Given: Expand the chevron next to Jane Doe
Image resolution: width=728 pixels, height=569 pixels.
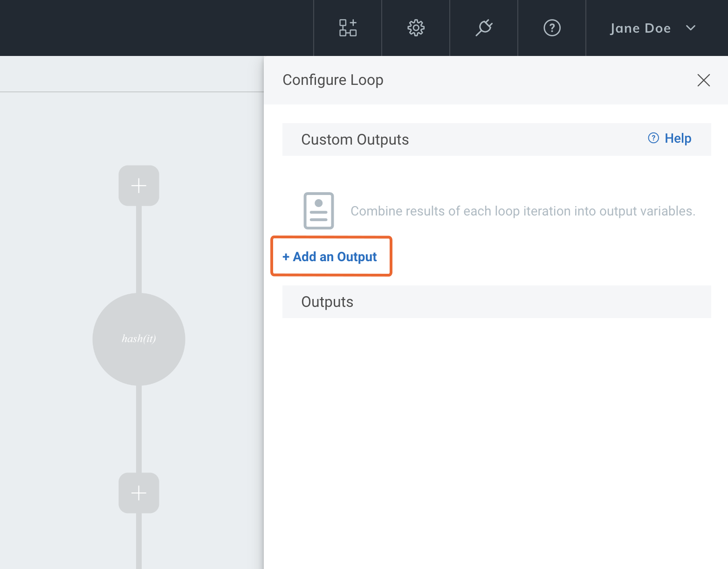Looking at the screenshot, I should [691, 28].
